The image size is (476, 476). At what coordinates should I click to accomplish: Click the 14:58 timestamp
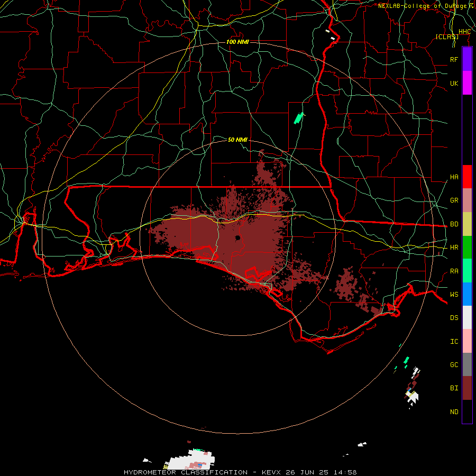coord(344,472)
